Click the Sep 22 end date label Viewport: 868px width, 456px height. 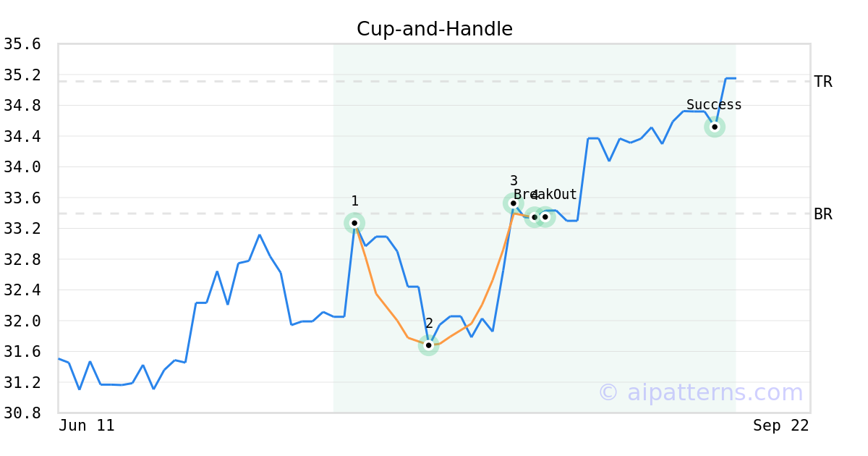pyautogui.click(x=781, y=426)
